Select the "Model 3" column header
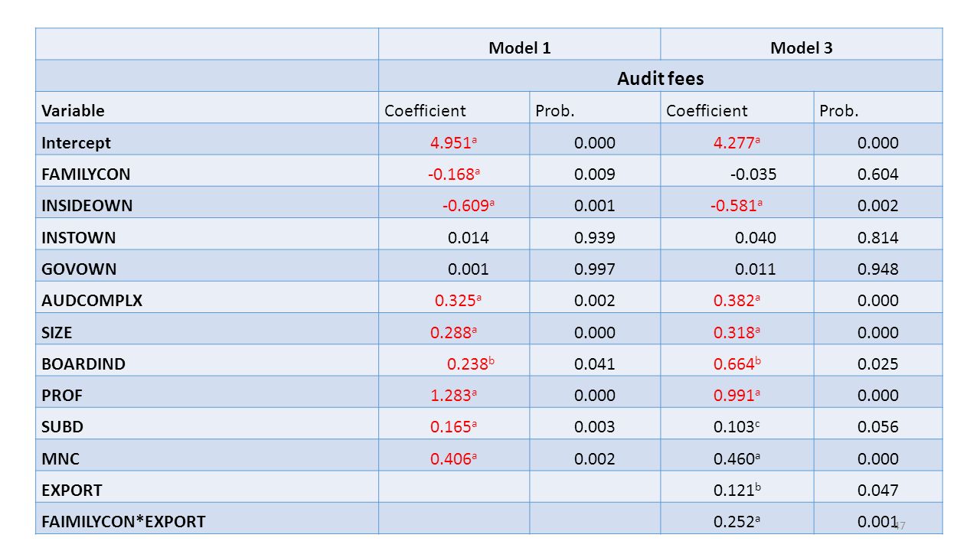The height and width of the screenshot is (551, 980). 802,48
